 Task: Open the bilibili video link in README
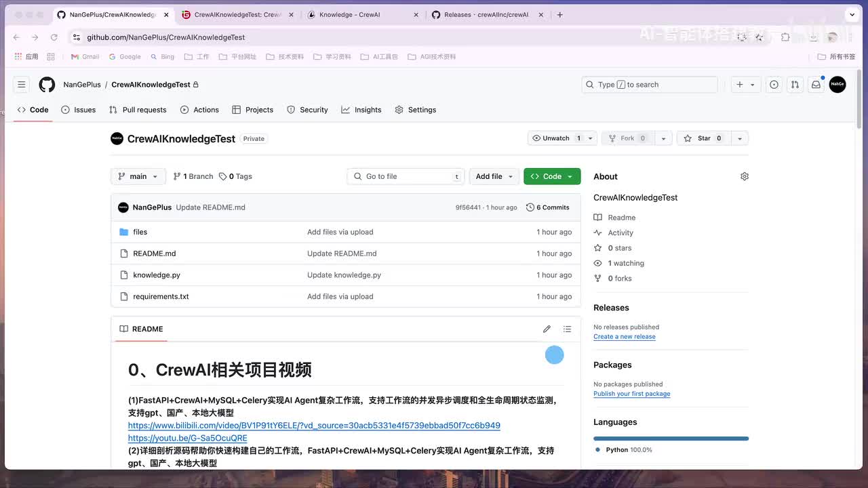[314, 426]
